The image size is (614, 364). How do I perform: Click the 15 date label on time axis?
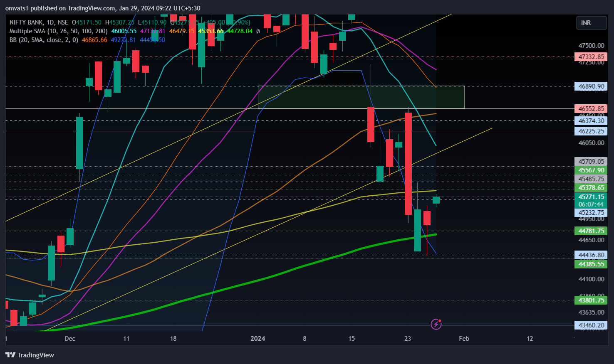pyautogui.click(x=352, y=338)
